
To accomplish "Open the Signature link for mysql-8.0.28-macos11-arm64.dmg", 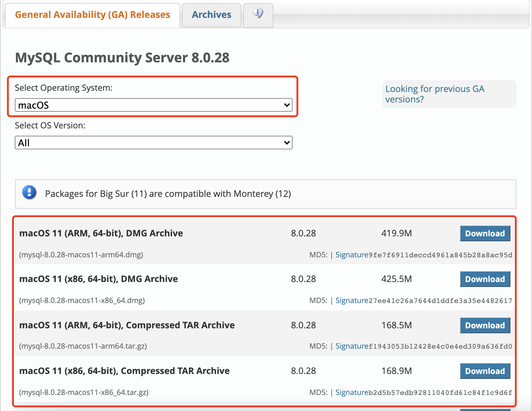I will (352, 255).
